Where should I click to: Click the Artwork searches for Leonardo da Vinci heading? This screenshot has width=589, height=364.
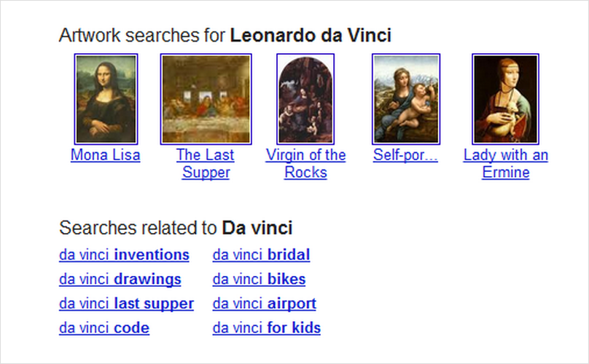[x=225, y=35]
